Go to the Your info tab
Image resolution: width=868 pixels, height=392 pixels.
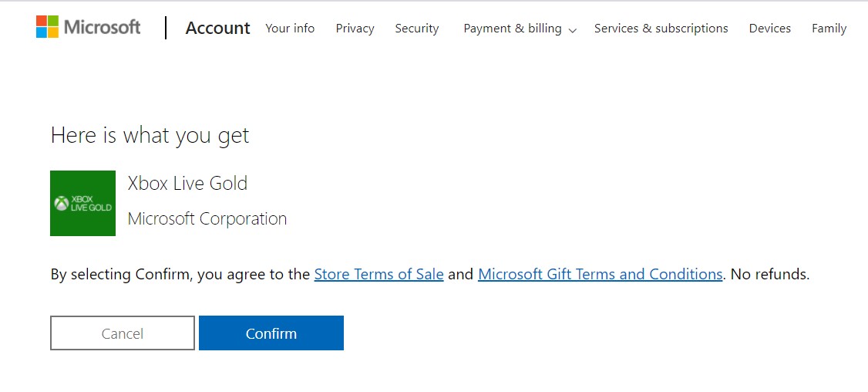(290, 29)
